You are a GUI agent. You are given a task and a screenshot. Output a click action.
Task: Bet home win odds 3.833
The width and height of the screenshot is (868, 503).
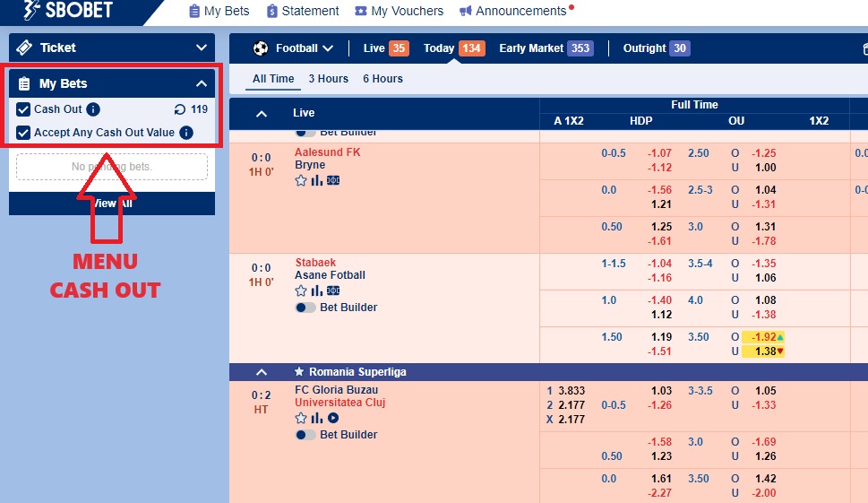point(572,391)
